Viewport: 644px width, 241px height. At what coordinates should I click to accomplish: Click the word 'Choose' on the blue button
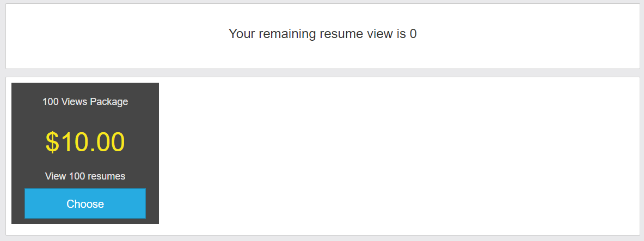coord(85,204)
